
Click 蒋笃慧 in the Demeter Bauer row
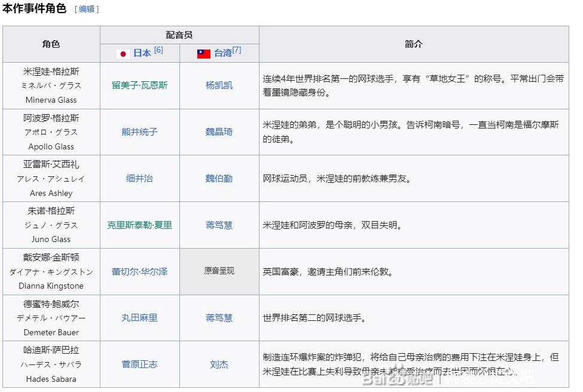click(219, 318)
